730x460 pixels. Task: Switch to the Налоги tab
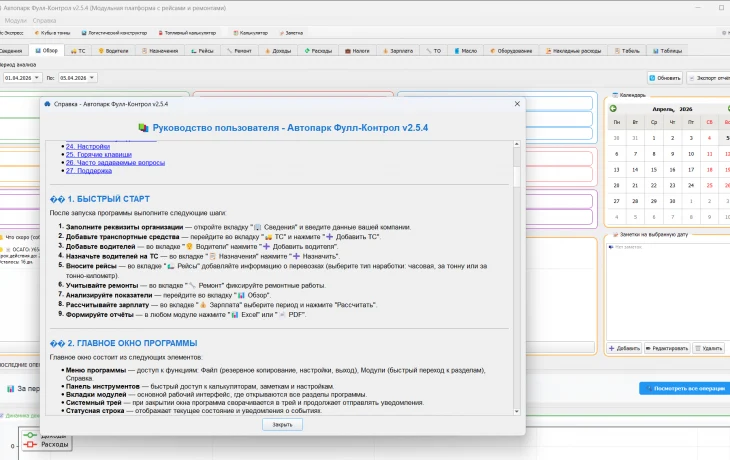pos(357,51)
